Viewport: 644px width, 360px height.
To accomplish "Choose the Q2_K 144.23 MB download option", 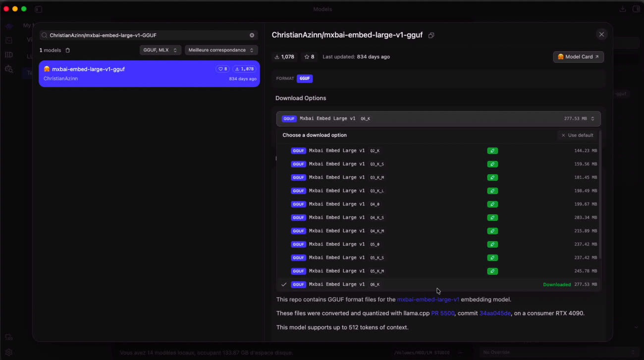I will tap(438, 151).
